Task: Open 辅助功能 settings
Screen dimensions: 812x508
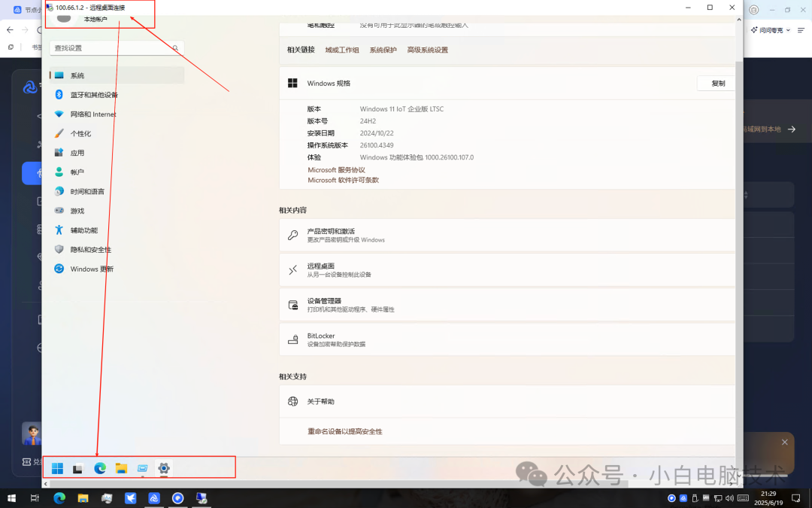Action: [x=117, y=230]
